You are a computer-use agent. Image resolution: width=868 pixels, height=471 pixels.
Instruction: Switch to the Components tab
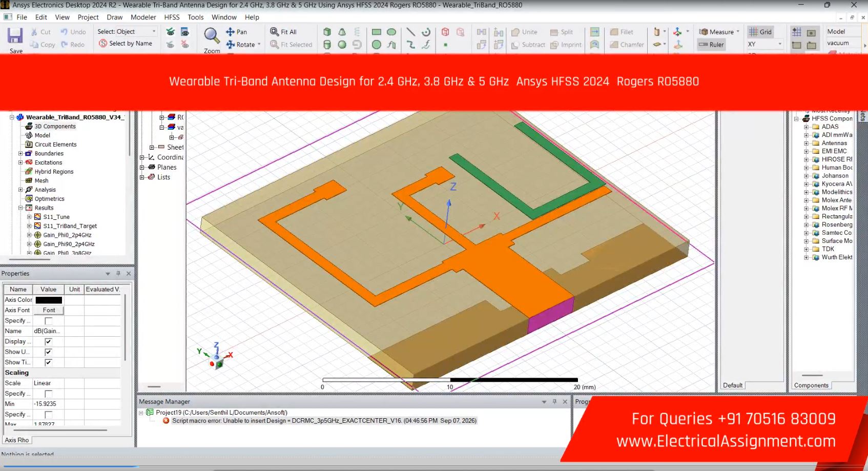coord(811,385)
